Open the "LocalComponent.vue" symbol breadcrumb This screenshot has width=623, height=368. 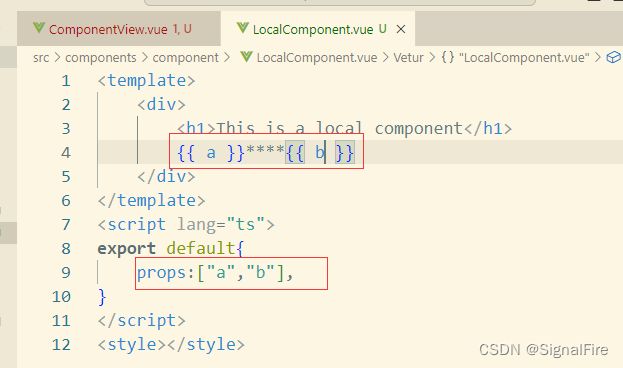click(524, 58)
